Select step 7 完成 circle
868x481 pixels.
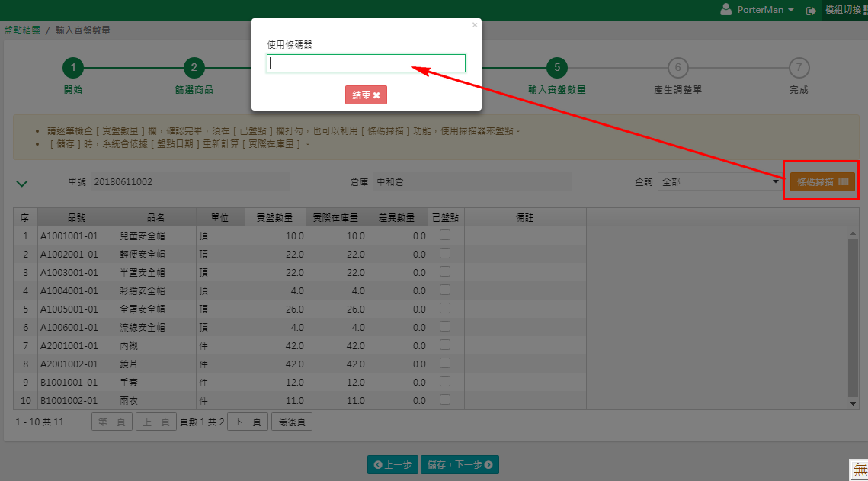point(799,68)
